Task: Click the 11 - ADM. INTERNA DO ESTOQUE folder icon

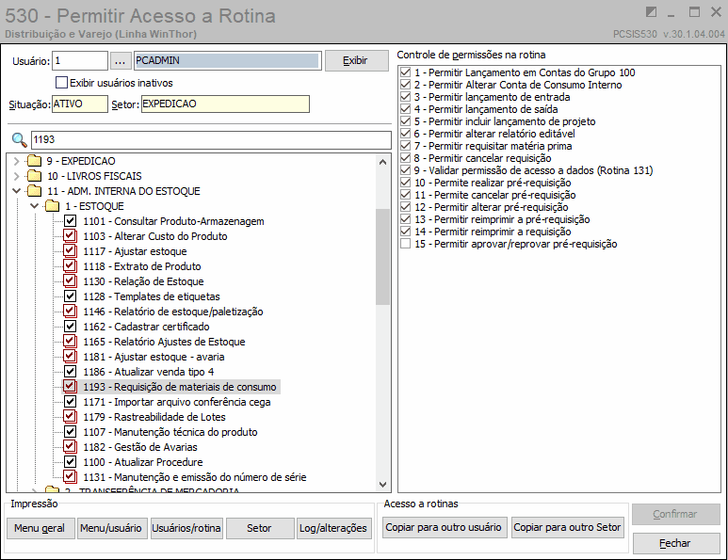Action: [34, 191]
